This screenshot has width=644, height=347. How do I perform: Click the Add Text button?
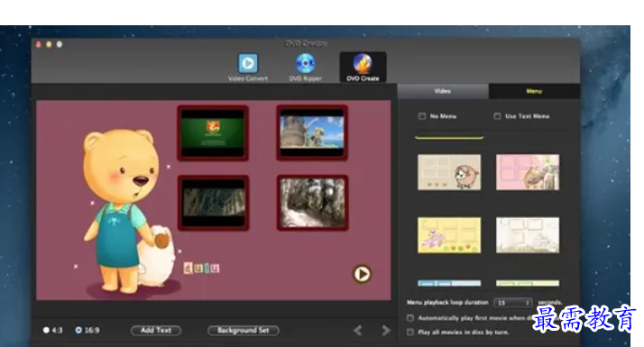156,330
